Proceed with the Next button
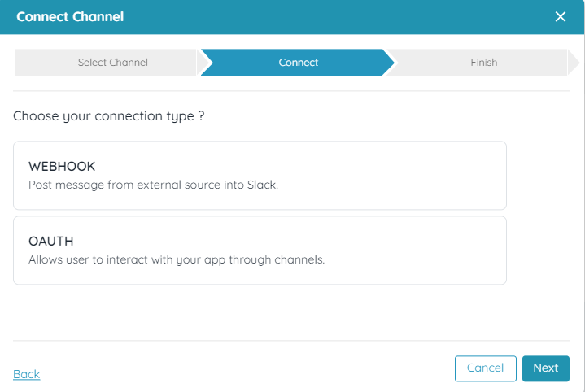585x392 pixels. coord(545,368)
